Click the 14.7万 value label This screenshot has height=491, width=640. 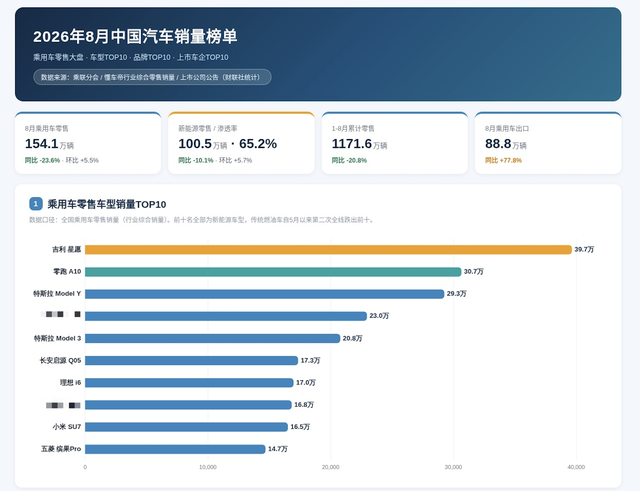pyautogui.click(x=278, y=449)
